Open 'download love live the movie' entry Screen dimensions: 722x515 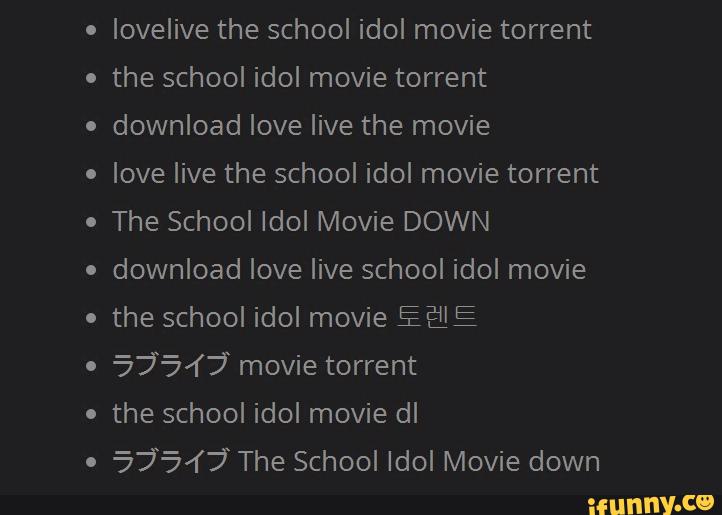(301, 125)
